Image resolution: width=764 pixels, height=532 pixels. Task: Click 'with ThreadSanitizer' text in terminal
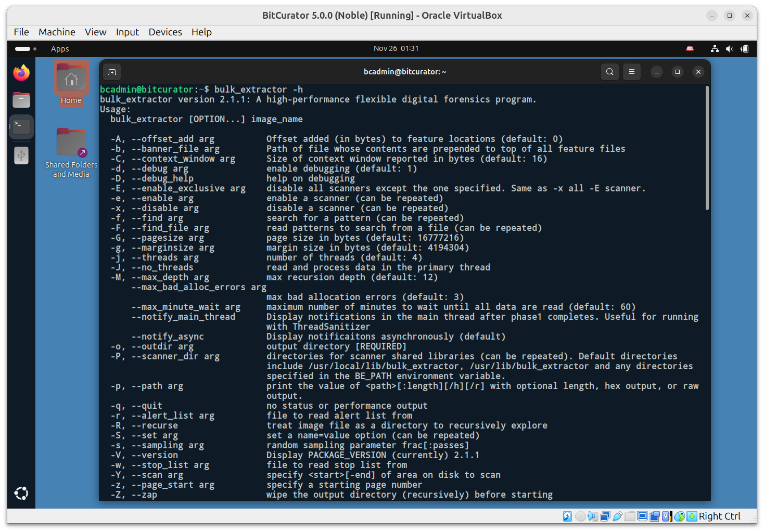point(319,327)
